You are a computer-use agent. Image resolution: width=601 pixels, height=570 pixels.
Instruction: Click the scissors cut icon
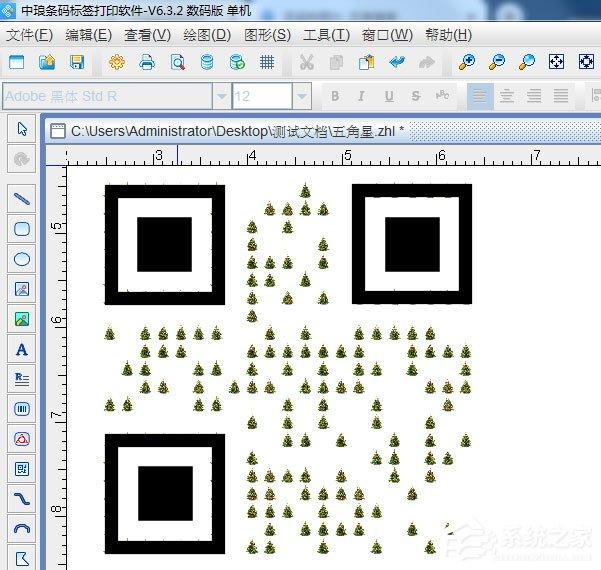[307, 62]
